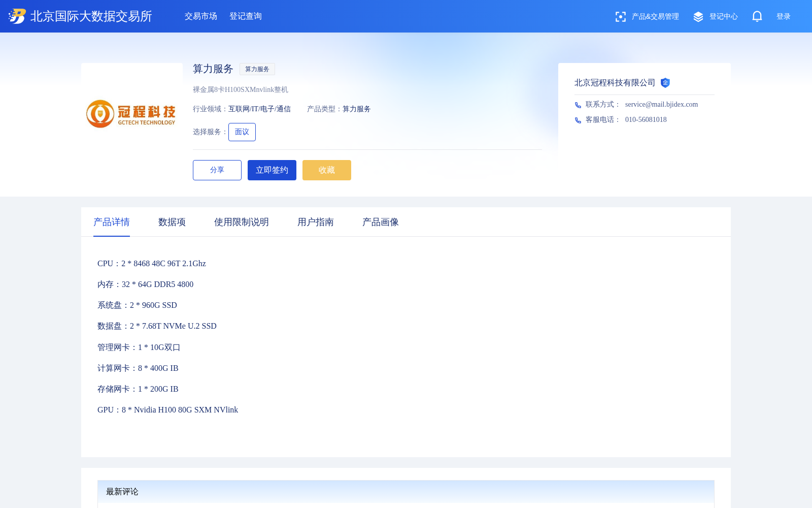Click the 收藏 favorite button
Screen dimensions: 812x508
[327, 170]
